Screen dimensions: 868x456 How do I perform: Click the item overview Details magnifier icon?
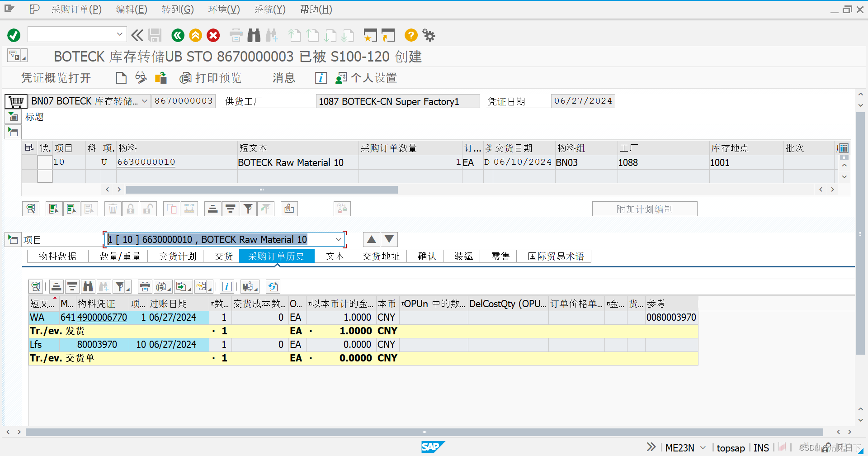point(31,209)
